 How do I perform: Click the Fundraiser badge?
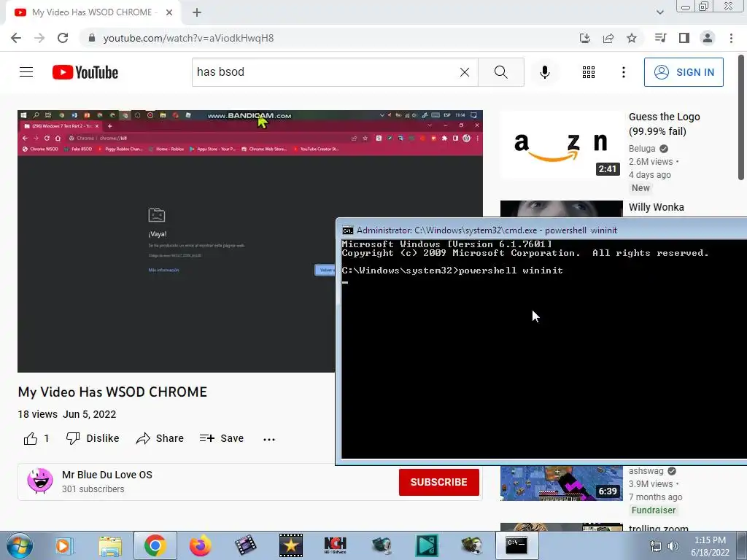click(x=653, y=510)
